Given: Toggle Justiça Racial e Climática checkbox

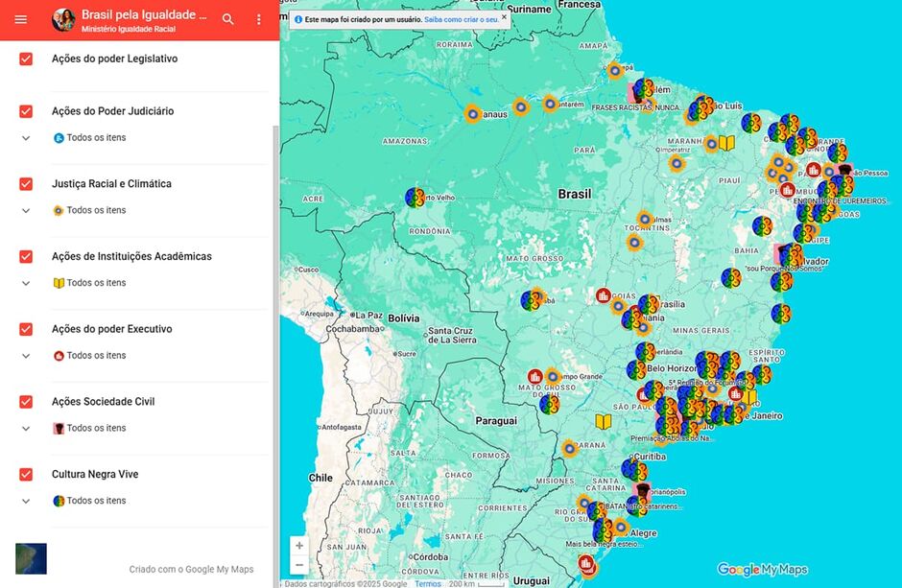Looking at the screenshot, I should pyautogui.click(x=26, y=184).
